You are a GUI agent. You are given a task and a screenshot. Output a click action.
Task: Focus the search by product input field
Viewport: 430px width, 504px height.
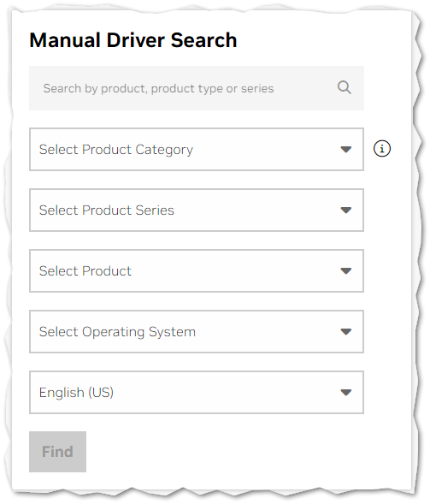[x=197, y=88]
